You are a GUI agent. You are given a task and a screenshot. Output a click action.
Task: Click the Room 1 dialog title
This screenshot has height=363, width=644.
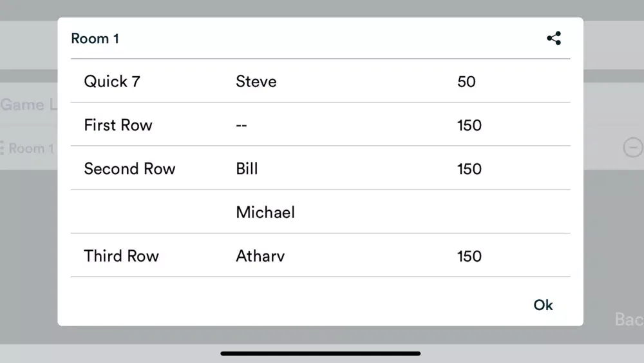click(95, 38)
